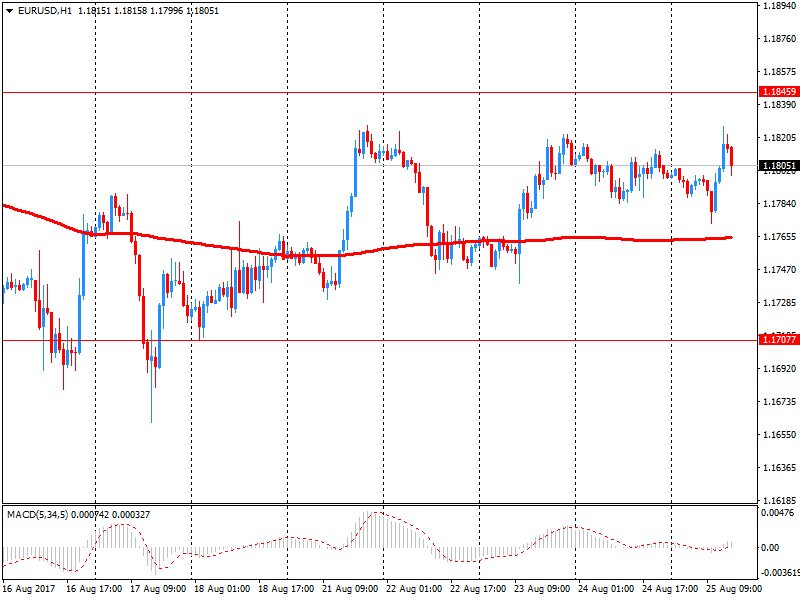
Task: Click the 16 Aug 2017 date label
Action: pyautogui.click(x=29, y=589)
